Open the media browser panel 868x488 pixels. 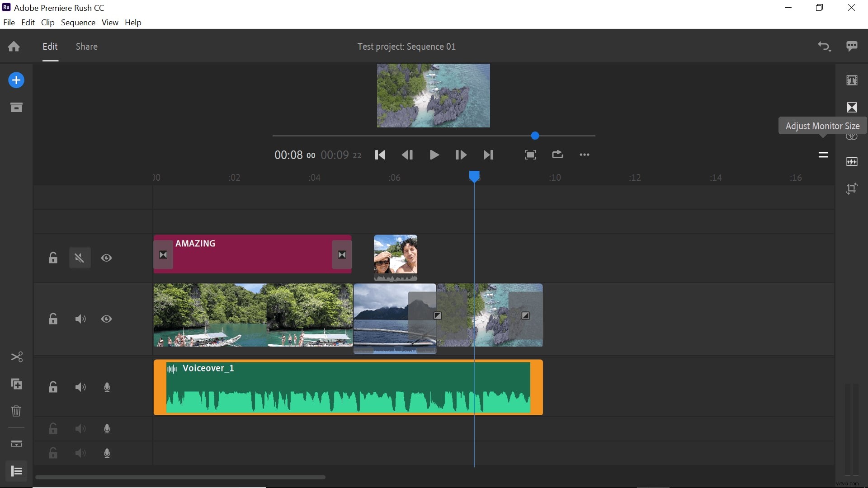point(16,107)
